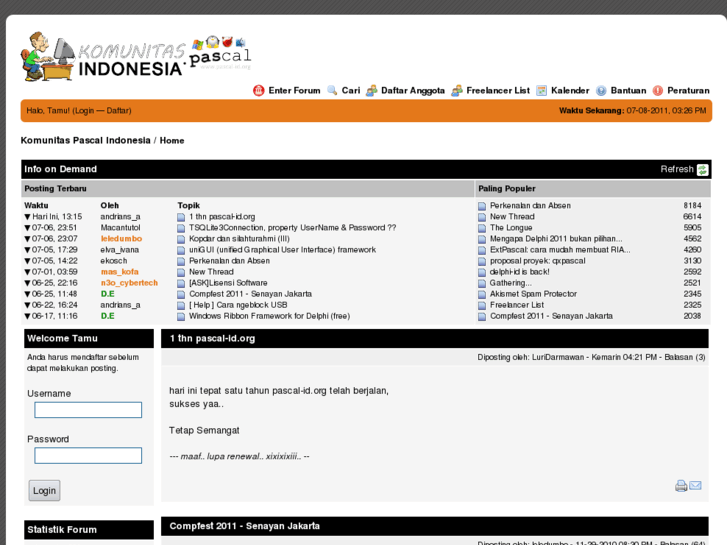The width and height of the screenshot is (727, 545).
Task: Open user leledumbo's profile link
Action: [x=121, y=239]
